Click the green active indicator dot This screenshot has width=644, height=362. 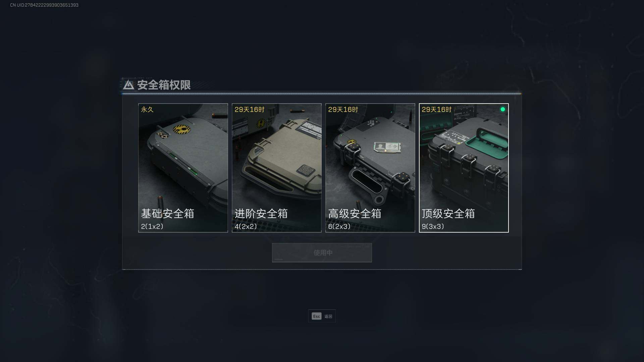point(502,109)
